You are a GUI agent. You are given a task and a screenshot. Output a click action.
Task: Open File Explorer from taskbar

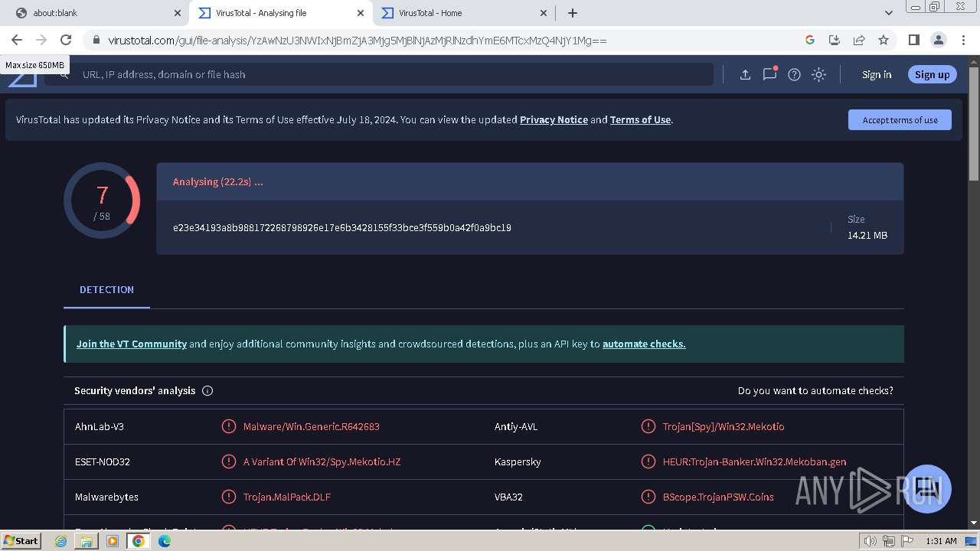point(87,541)
